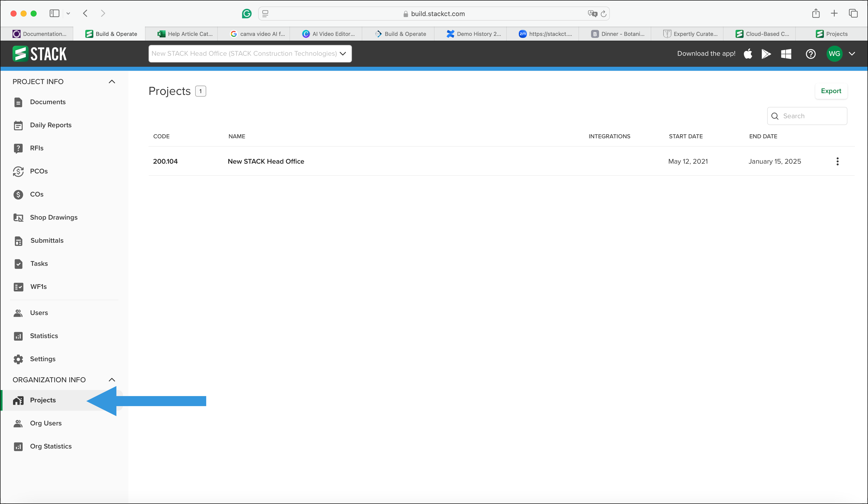Image resolution: width=868 pixels, height=504 pixels.
Task: Select the Daily Reports calendar icon
Action: 18,125
